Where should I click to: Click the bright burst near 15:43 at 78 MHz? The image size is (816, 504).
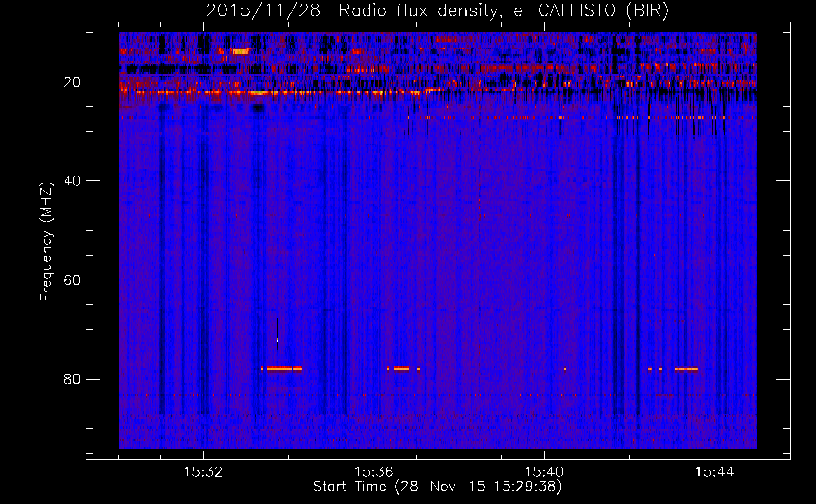(x=687, y=369)
